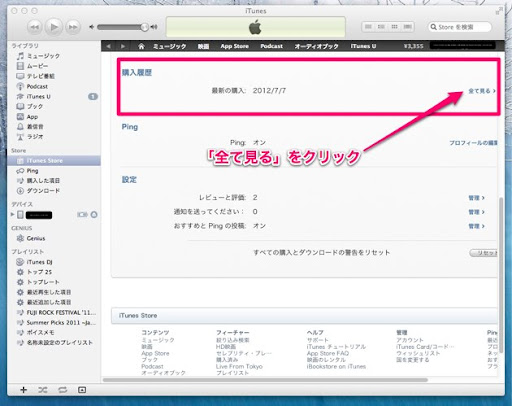
Task: Open Ping in Store sidebar section
Action: tap(32, 171)
